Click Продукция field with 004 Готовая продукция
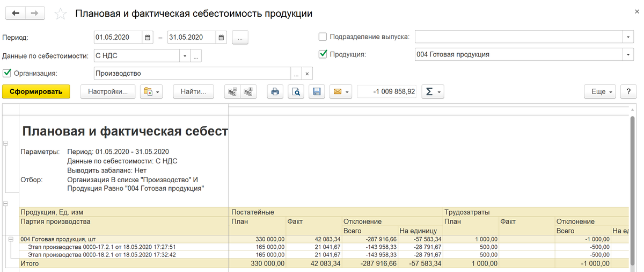This screenshot has height=272, width=644. [x=519, y=54]
